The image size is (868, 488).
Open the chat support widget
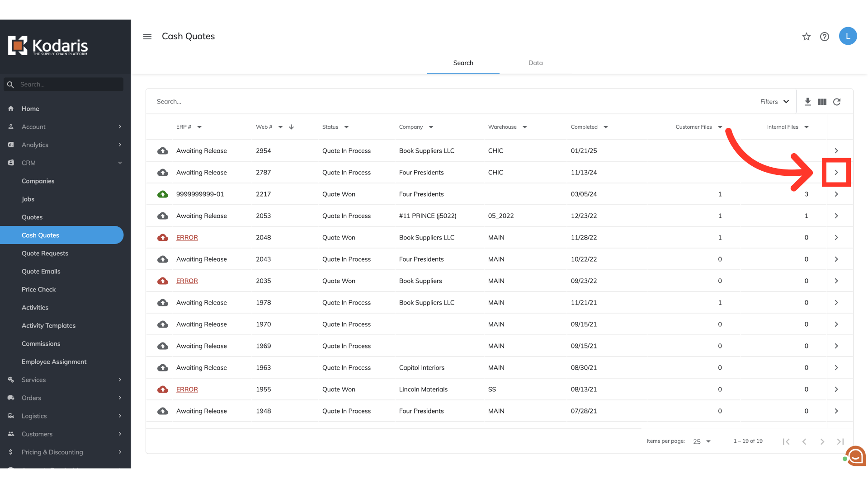[856, 456]
